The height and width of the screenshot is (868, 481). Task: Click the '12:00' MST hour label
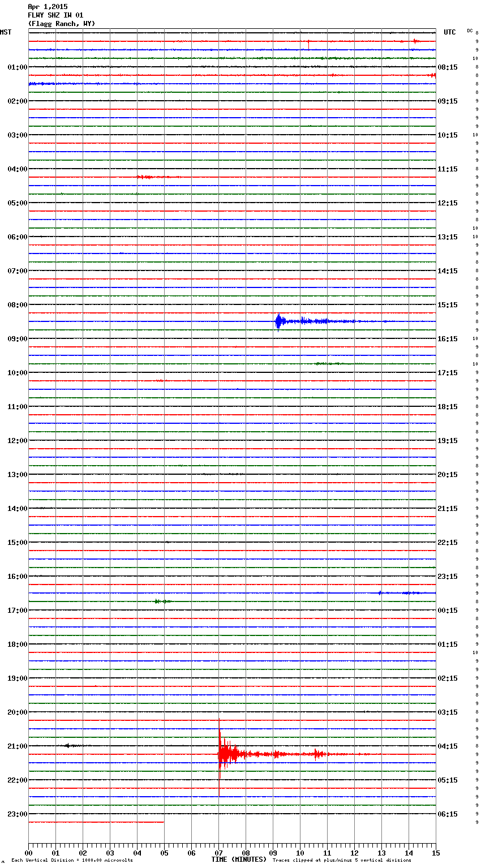click(x=18, y=441)
